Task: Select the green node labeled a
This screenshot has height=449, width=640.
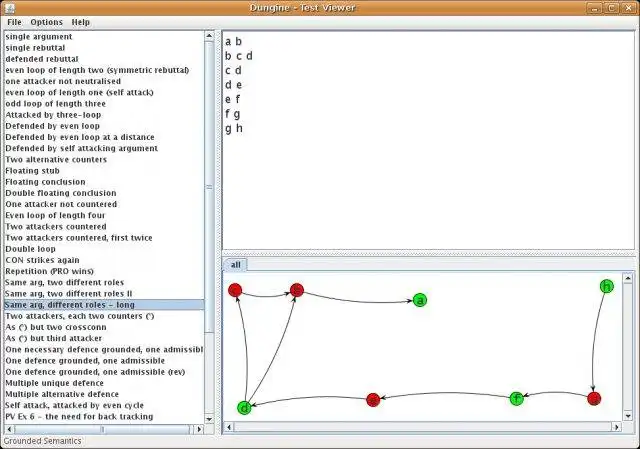Action: pos(420,300)
